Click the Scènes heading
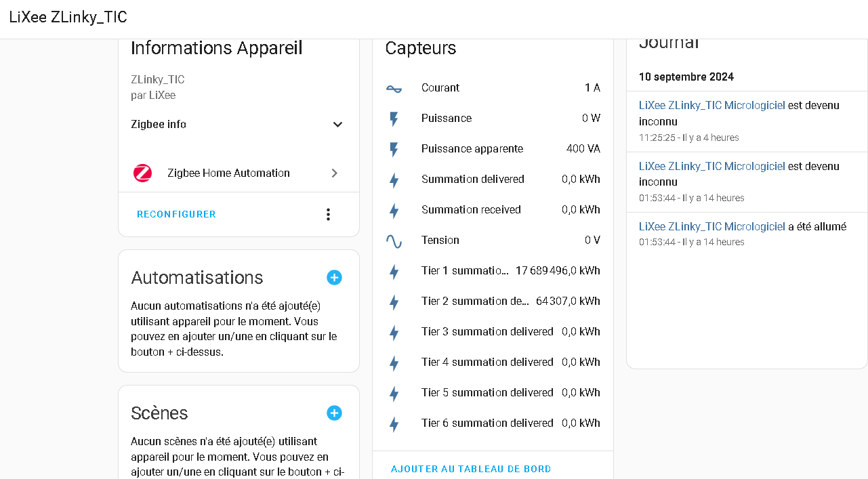The width and height of the screenshot is (868, 479). (x=159, y=413)
